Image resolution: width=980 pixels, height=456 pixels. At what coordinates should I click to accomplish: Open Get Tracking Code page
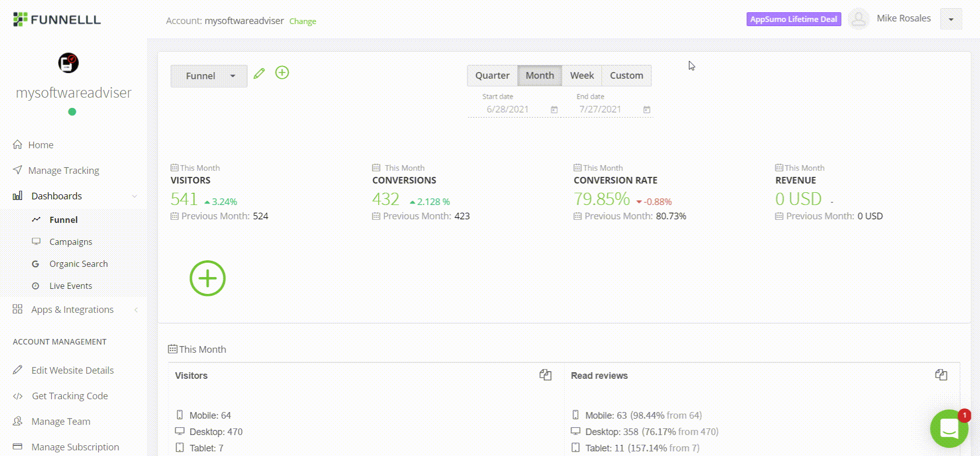click(x=69, y=396)
